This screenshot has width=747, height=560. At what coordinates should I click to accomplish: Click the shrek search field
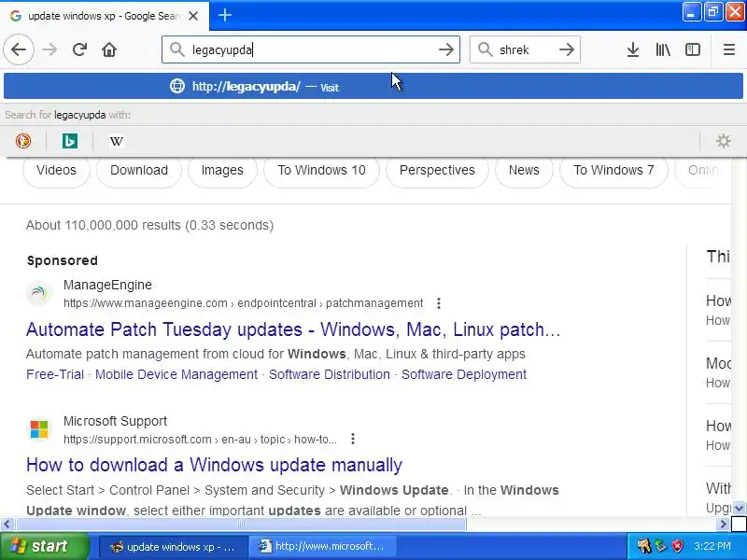[525, 49]
